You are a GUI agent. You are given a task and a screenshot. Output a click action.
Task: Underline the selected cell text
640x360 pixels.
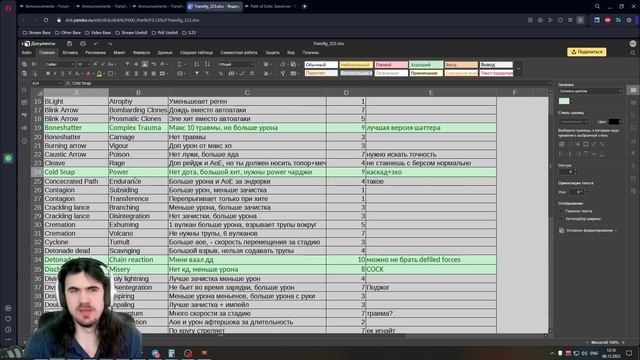coord(62,73)
